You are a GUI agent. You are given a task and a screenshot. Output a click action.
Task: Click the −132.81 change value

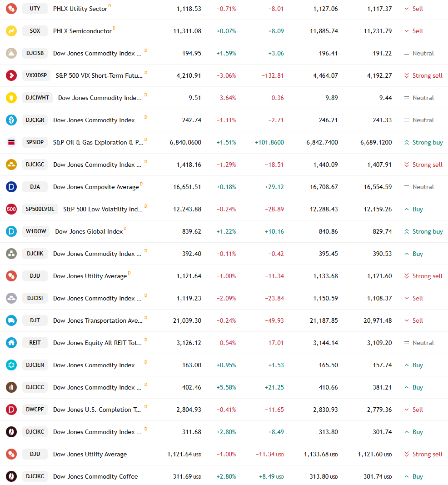(x=272, y=75)
